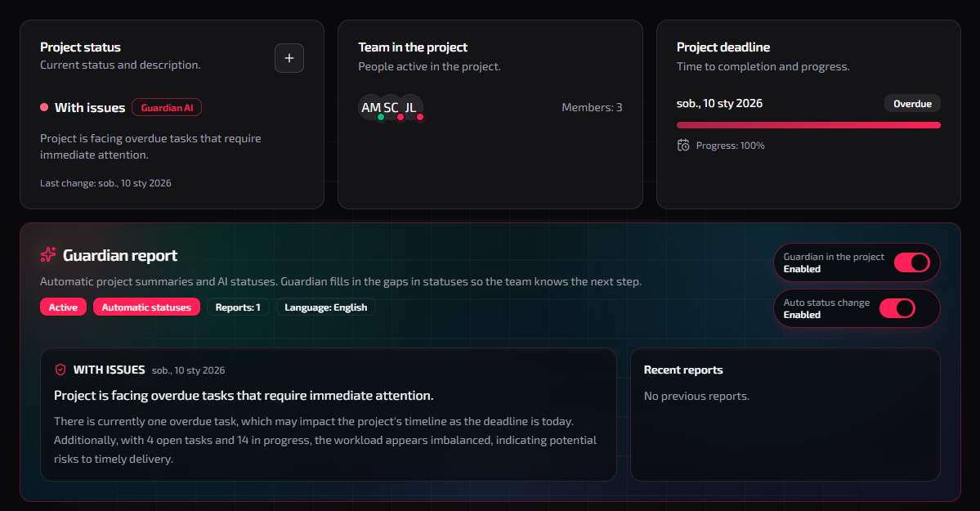This screenshot has width=980, height=511.
Task: Toggle Guardian in the project switch
Action: (912, 262)
